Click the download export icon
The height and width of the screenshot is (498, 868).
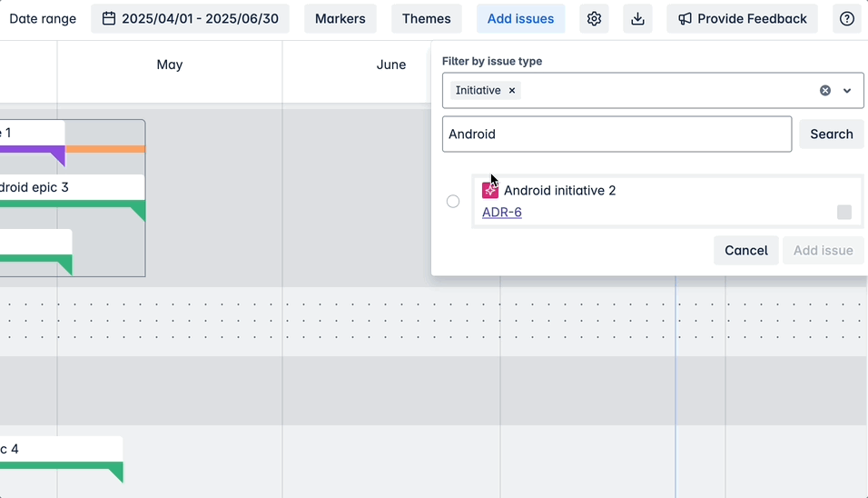pyautogui.click(x=637, y=19)
